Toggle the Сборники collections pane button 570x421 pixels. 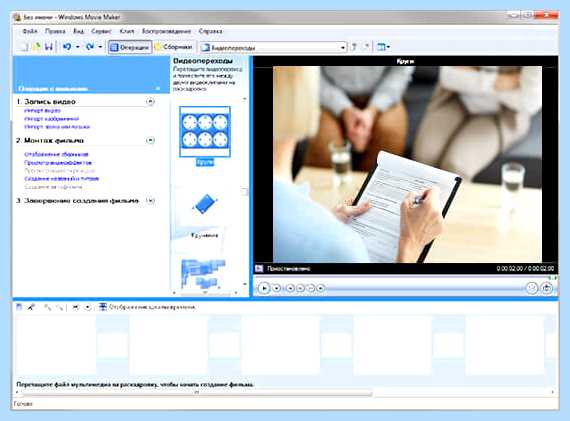pos(173,47)
